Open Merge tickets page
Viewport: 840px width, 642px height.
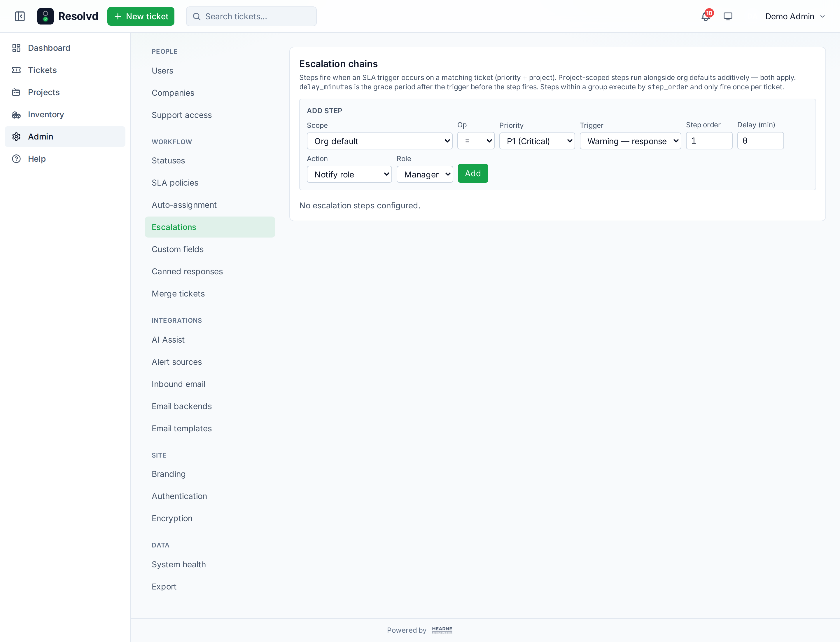[x=210, y=294]
